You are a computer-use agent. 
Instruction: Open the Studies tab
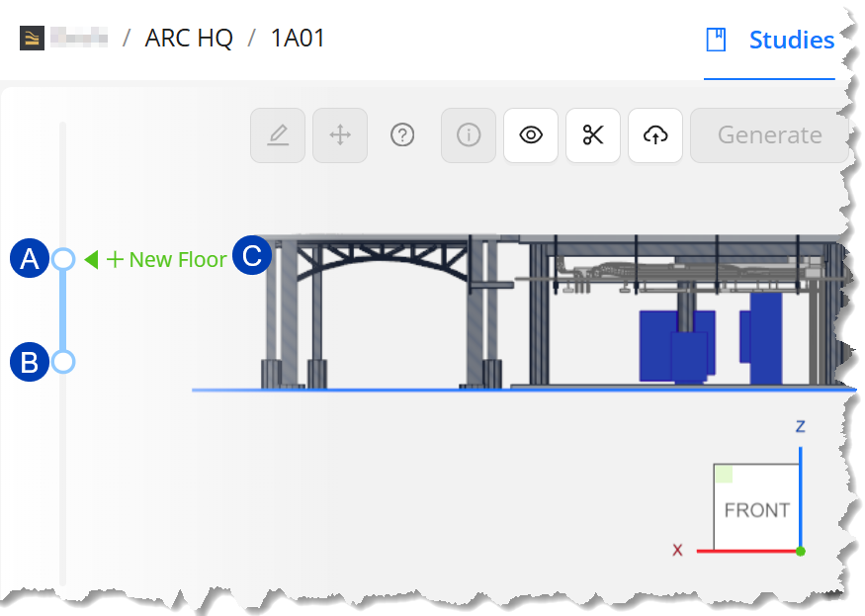(x=791, y=40)
